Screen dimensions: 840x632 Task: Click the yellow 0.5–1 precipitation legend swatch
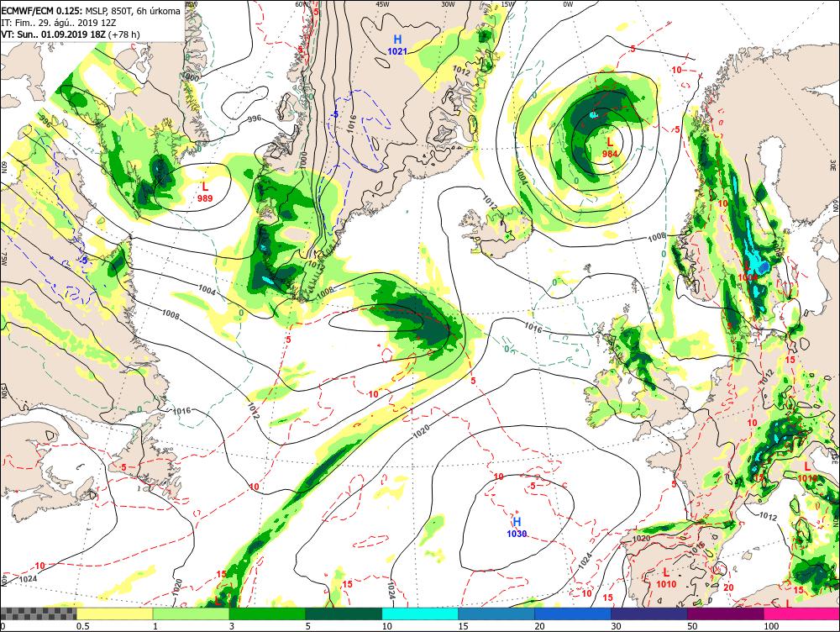tap(114, 614)
